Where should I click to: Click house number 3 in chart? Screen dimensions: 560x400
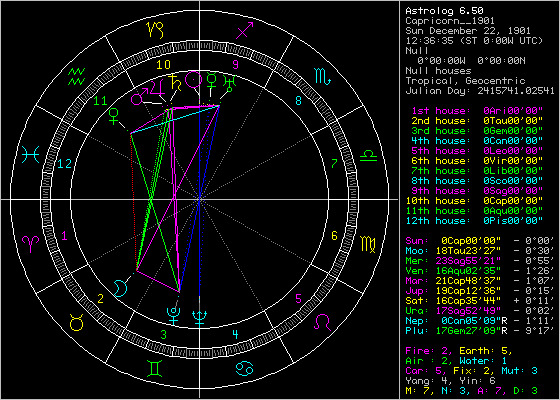164,335
